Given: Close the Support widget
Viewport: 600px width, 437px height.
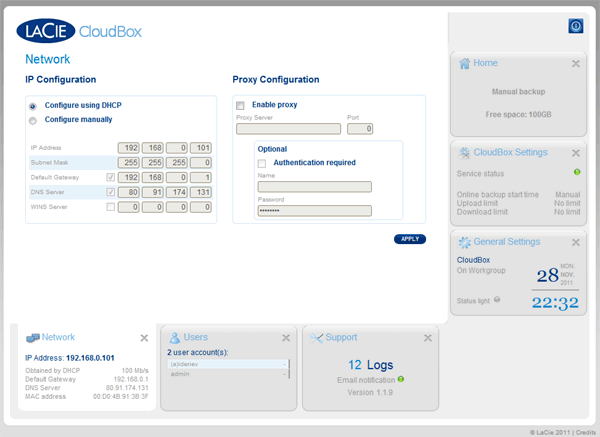Looking at the screenshot, I should tap(428, 338).
